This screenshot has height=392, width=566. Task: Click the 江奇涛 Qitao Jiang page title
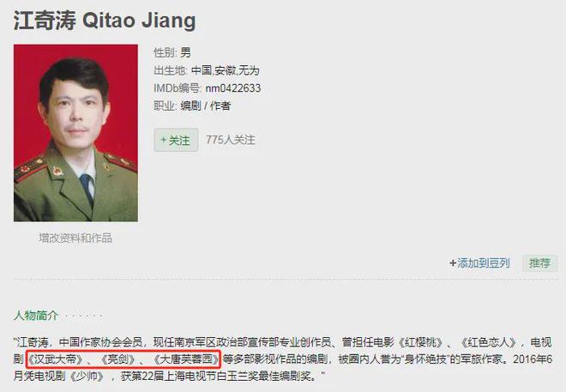pyautogui.click(x=105, y=21)
